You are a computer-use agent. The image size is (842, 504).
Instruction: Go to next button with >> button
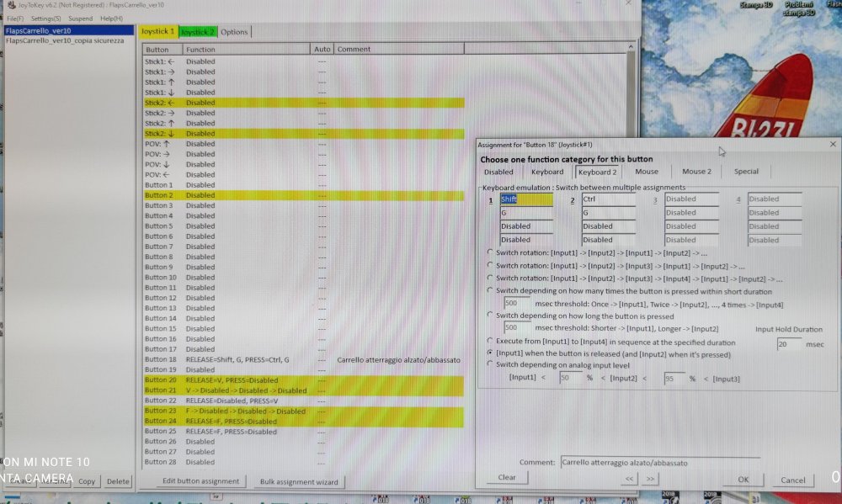tap(650, 478)
